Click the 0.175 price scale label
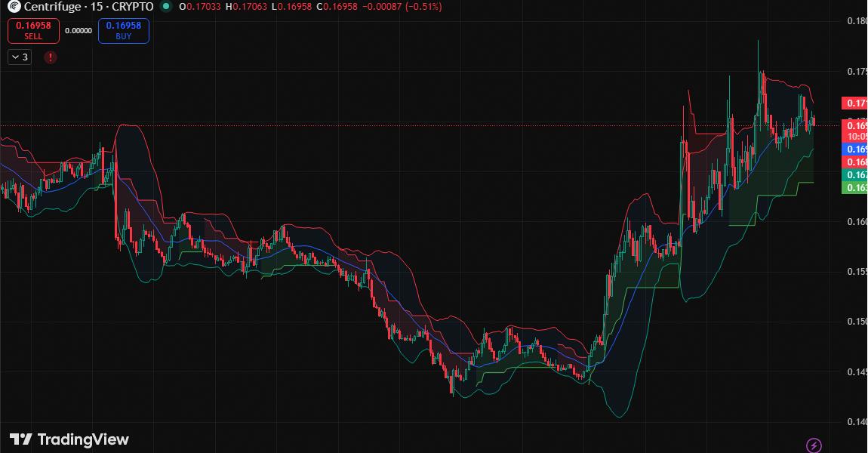Viewport: 868px width, 453px height. tap(857, 72)
